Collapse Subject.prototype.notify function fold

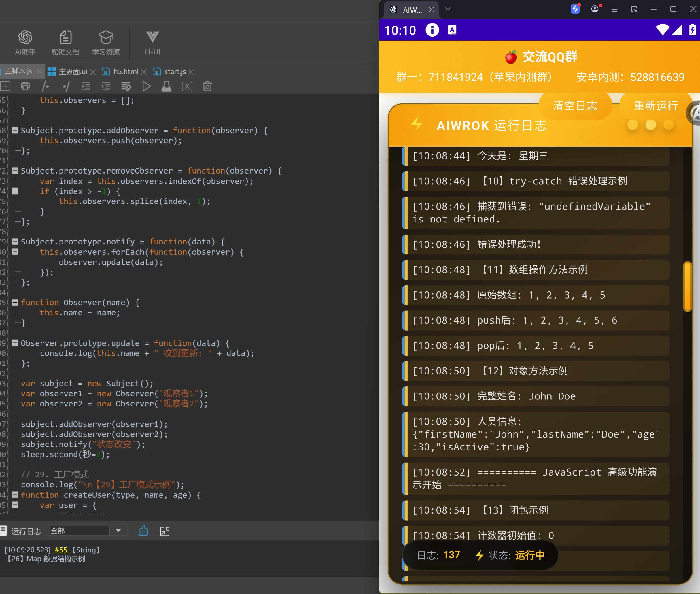(15, 242)
